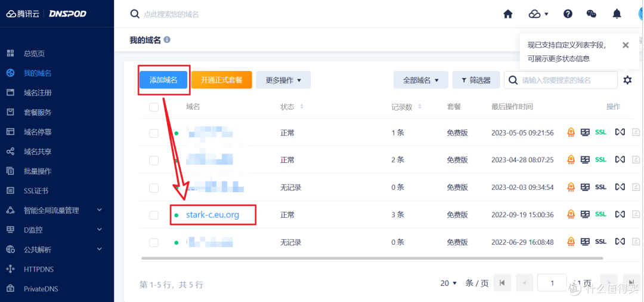Click infinity-shaped icon in stark-c.eu.org row

point(620,214)
